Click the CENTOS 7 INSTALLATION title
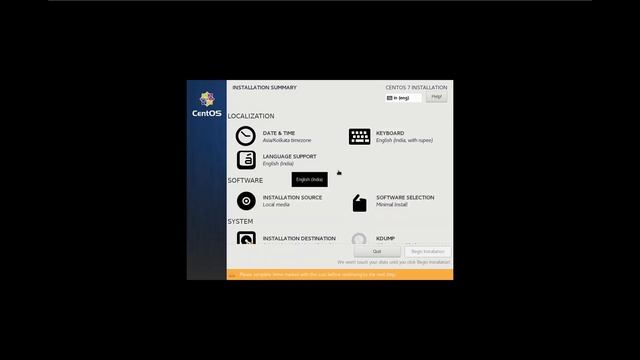This screenshot has width=640, height=360. point(416,87)
